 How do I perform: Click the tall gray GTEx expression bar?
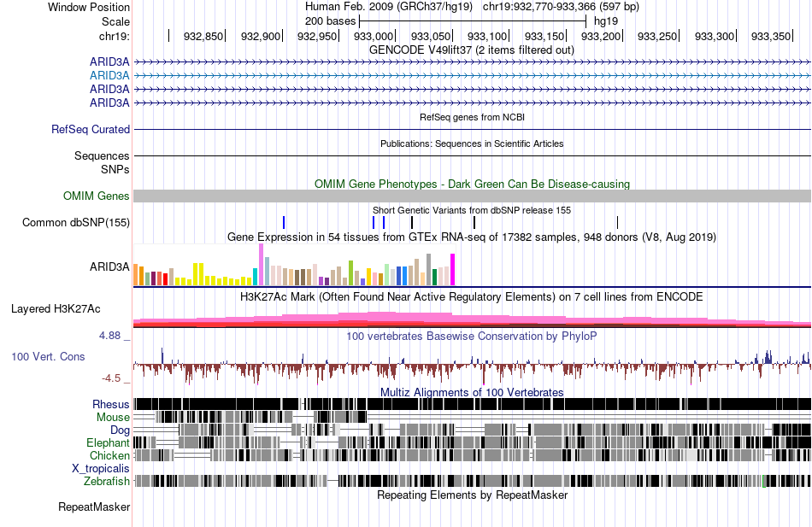tap(429, 270)
